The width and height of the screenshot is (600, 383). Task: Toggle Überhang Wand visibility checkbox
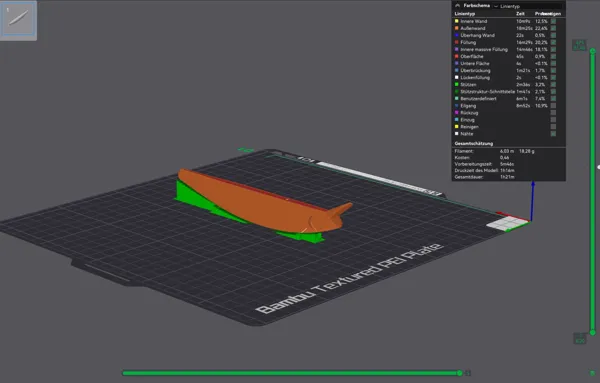tap(553, 35)
